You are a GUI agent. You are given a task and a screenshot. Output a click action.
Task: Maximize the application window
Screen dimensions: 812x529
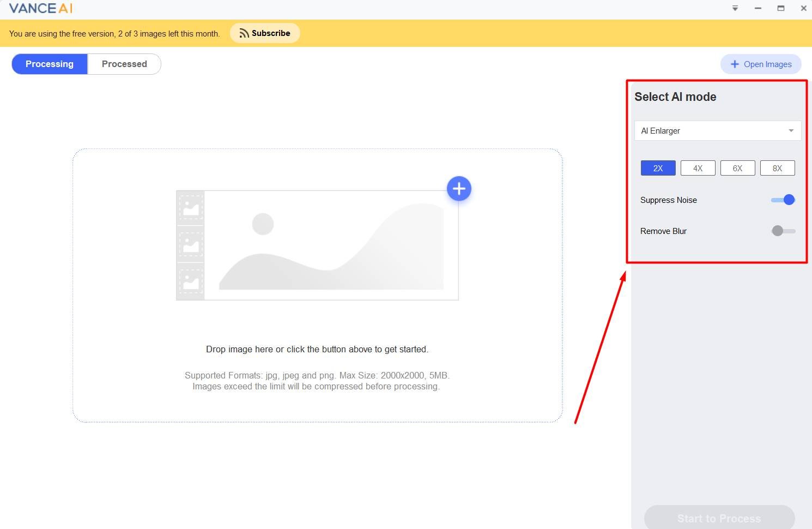[x=780, y=8]
